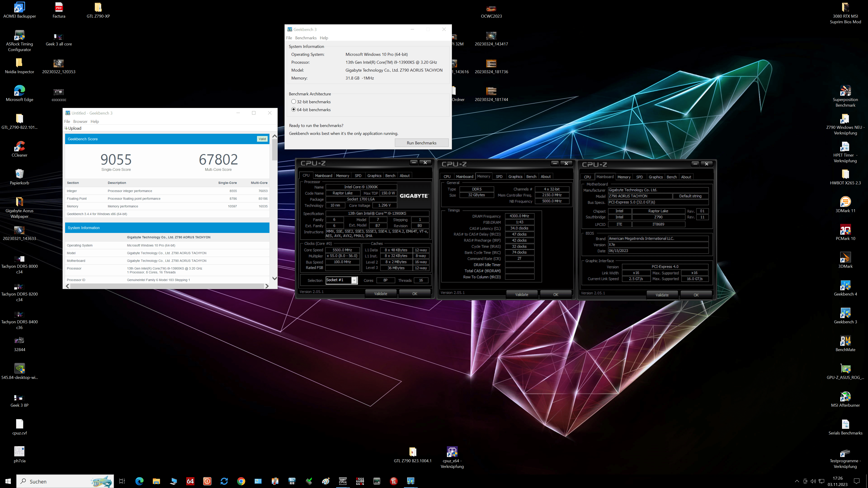
Task: Launch MSI Afterburner desktop shortcut
Action: pyautogui.click(x=845, y=399)
